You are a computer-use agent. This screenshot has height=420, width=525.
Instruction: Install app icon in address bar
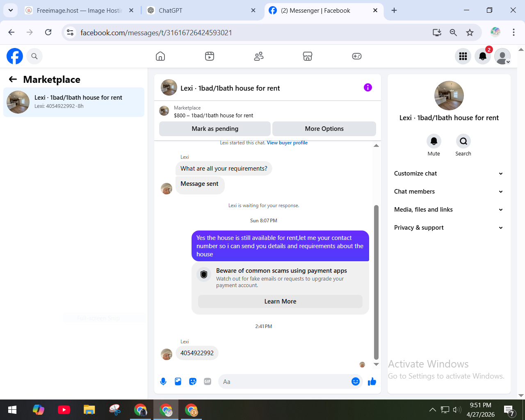437,32
